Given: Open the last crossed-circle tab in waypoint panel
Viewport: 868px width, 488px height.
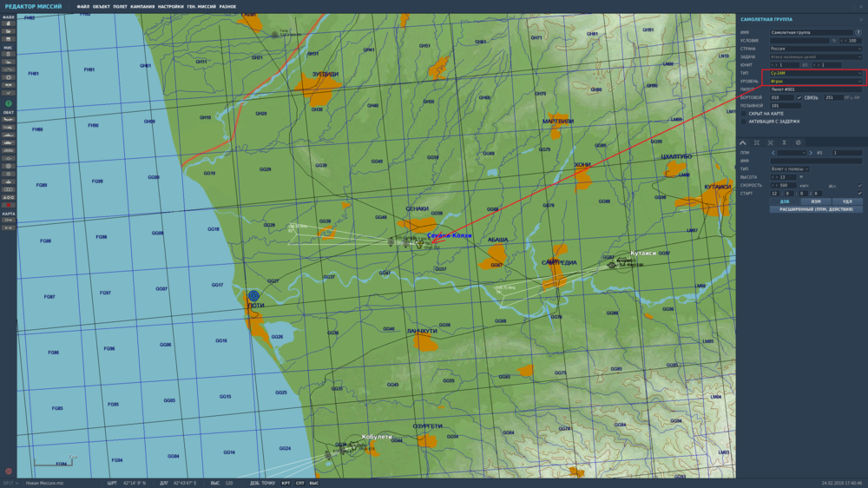Looking at the screenshot, I should pos(798,143).
